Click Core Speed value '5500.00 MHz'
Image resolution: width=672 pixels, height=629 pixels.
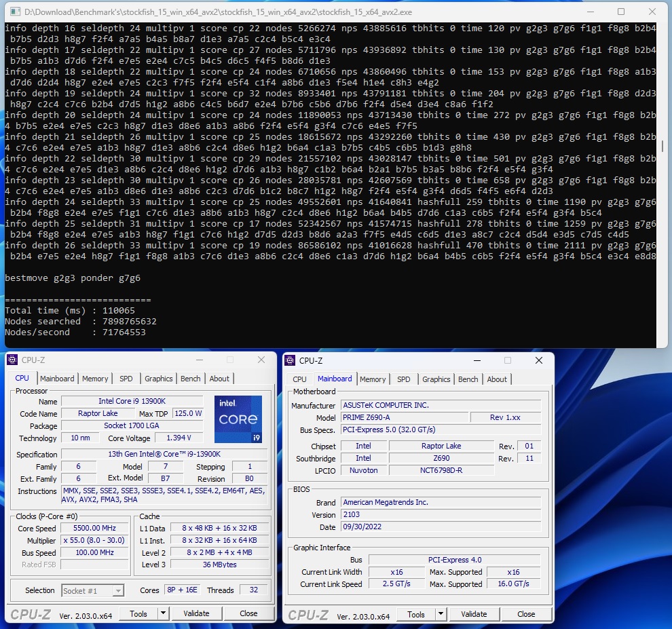click(94, 528)
